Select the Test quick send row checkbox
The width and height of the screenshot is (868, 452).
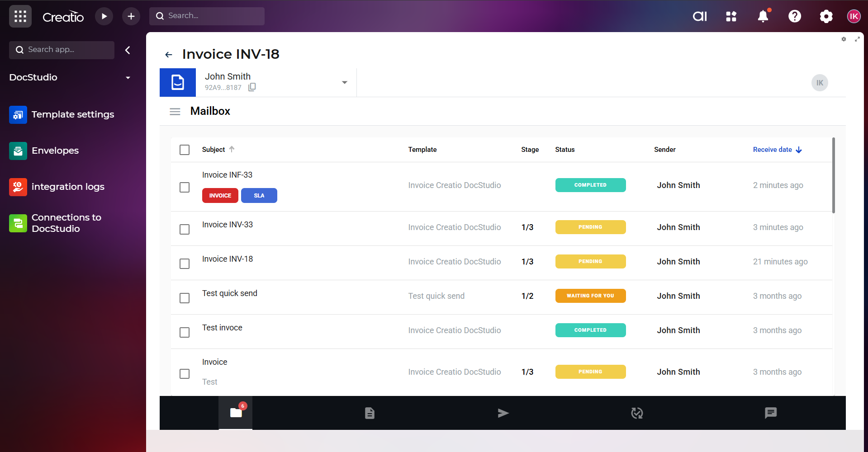click(185, 298)
